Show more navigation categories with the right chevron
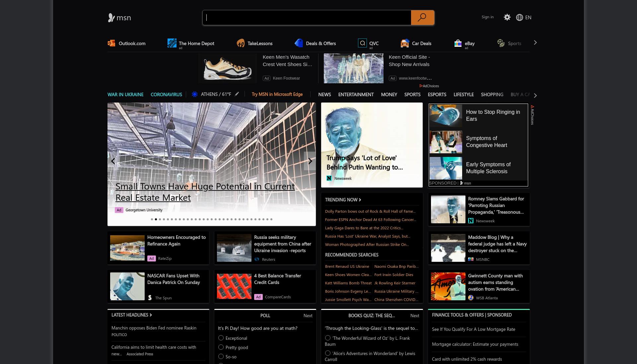 (x=535, y=95)
